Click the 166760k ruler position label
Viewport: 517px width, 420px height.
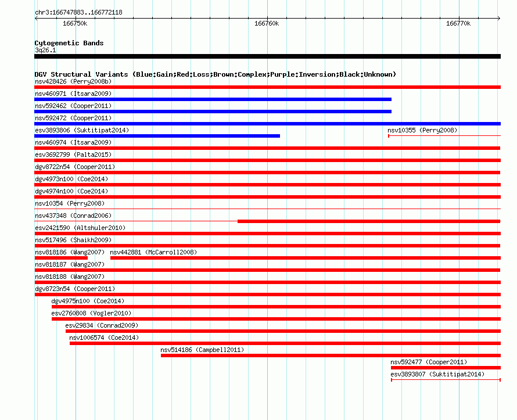pos(267,23)
